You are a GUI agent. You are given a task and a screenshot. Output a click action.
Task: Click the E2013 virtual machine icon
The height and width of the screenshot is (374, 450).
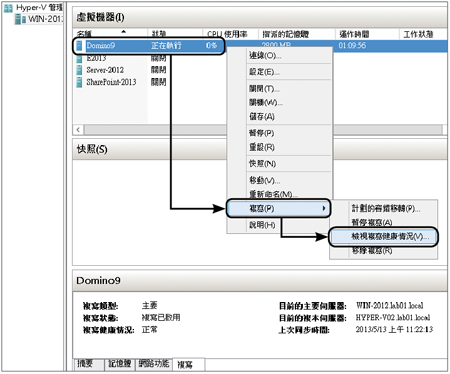79,59
